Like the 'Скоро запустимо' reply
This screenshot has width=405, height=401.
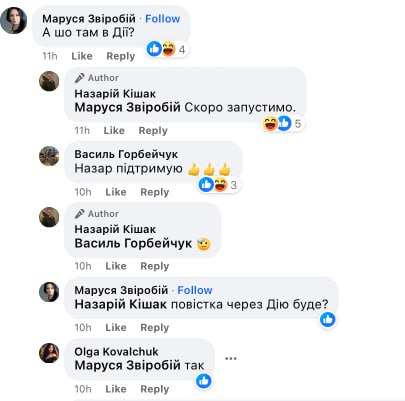point(114,130)
